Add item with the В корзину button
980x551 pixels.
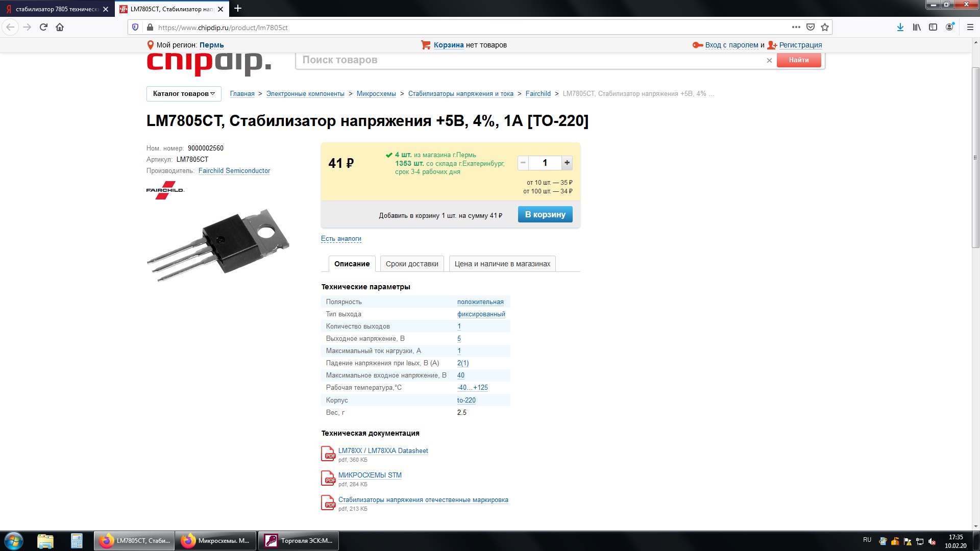pyautogui.click(x=545, y=214)
